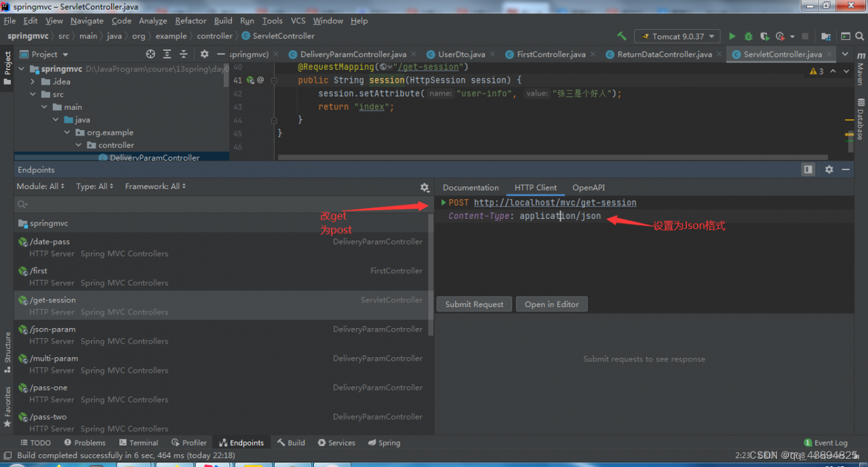Run the Tomcat 9.0.37 server
Image resolution: width=868 pixels, height=467 pixels.
732,36
